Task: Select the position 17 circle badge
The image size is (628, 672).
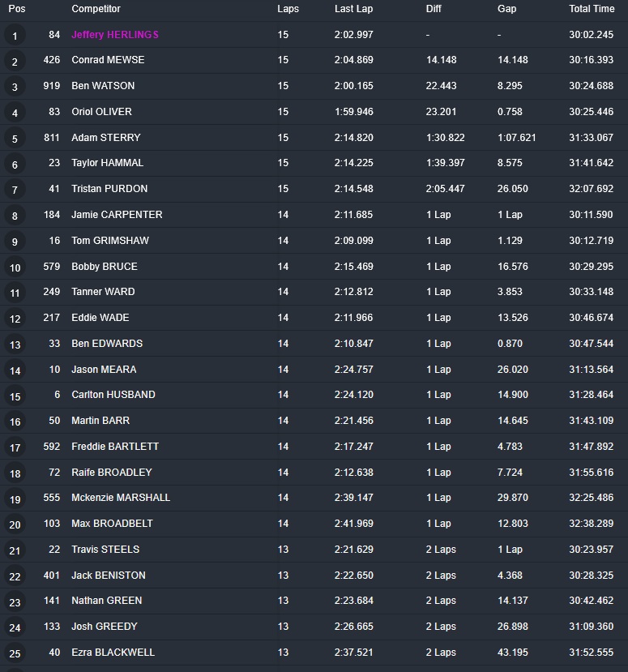Action: [x=15, y=447]
